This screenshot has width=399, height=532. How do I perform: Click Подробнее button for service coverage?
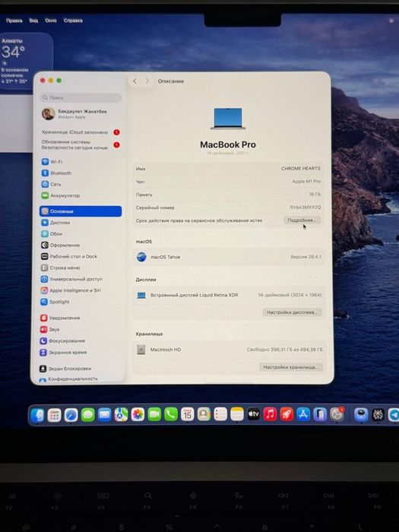302,220
